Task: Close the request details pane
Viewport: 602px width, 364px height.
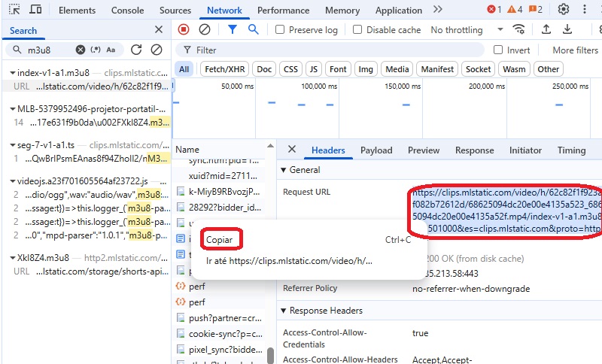Action: coord(292,149)
